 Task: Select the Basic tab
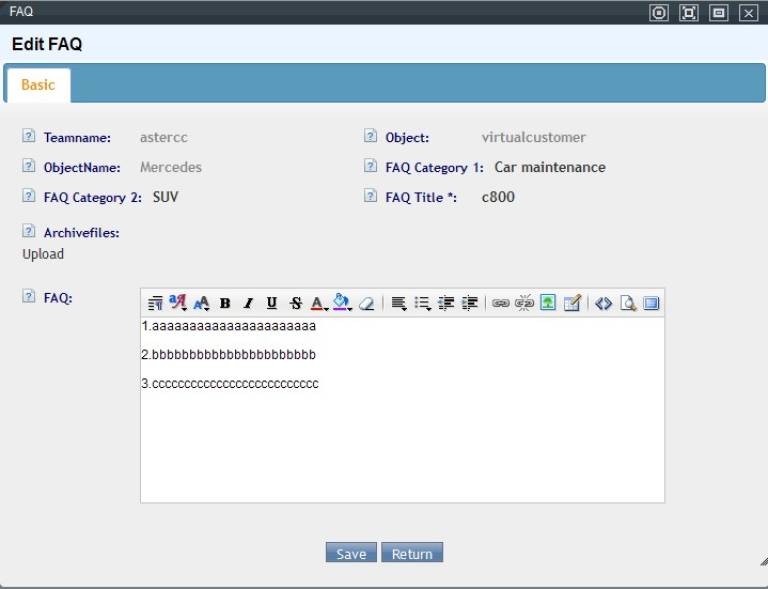[x=38, y=85]
